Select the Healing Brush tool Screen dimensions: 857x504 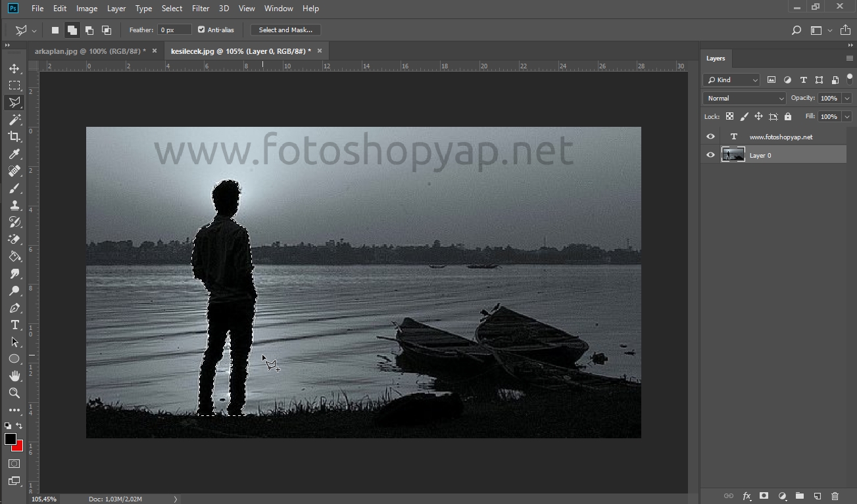pos(14,171)
